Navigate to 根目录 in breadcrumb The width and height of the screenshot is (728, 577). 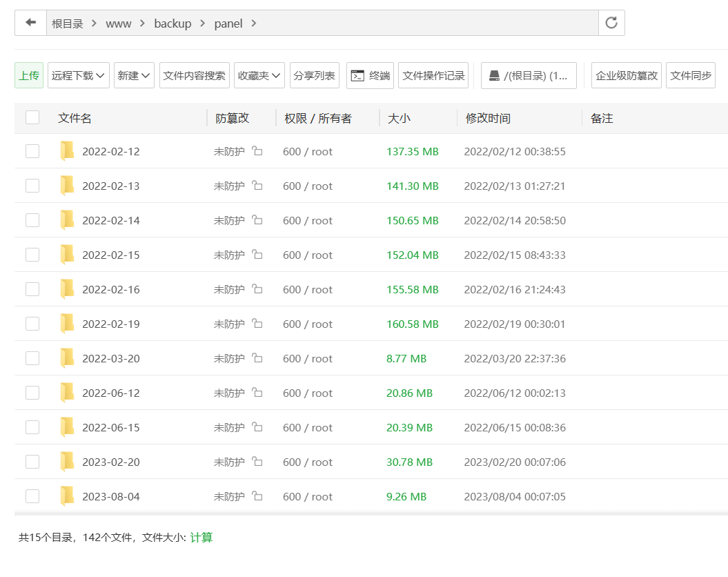click(68, 23)
